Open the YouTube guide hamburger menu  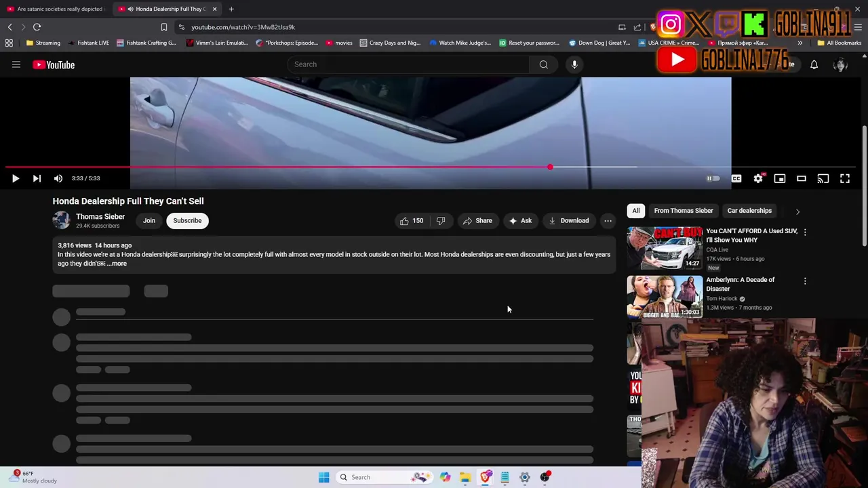(x=16, y=64)
